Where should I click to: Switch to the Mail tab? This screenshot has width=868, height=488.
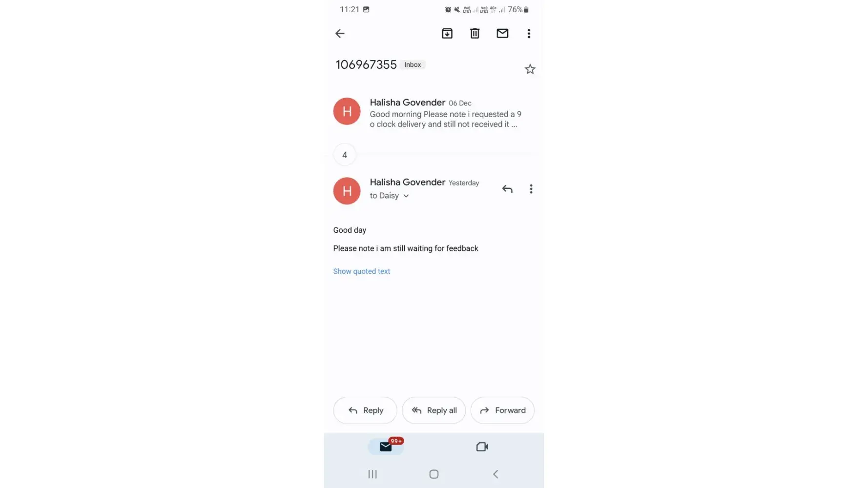386,447
